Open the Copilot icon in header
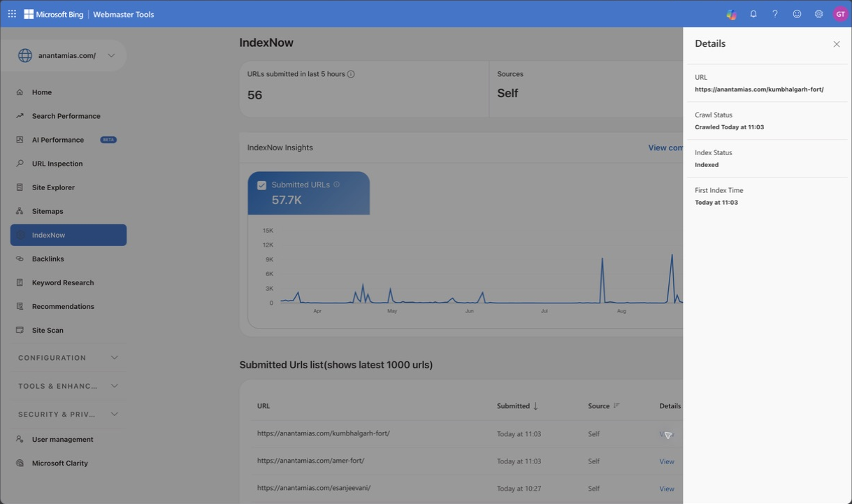The height and width of the screenshot is (504, 852). tap(731, 14)
